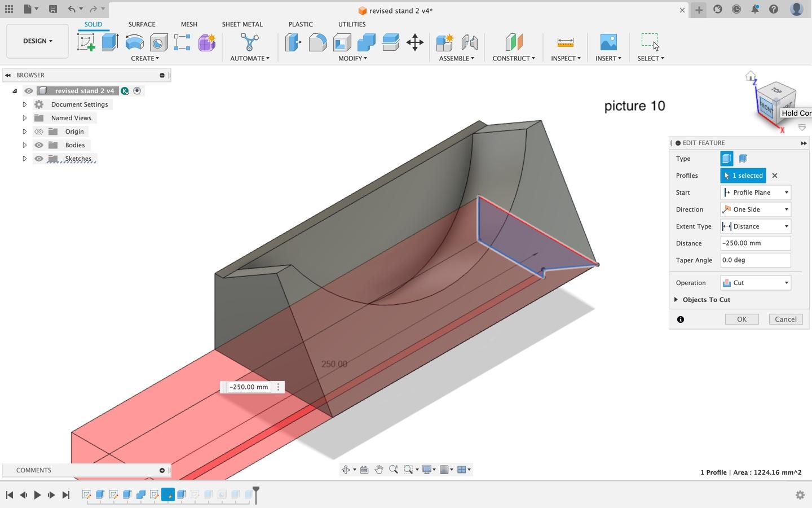
Task: Expand the Objects To Cut section
Action: click(676, 300)
